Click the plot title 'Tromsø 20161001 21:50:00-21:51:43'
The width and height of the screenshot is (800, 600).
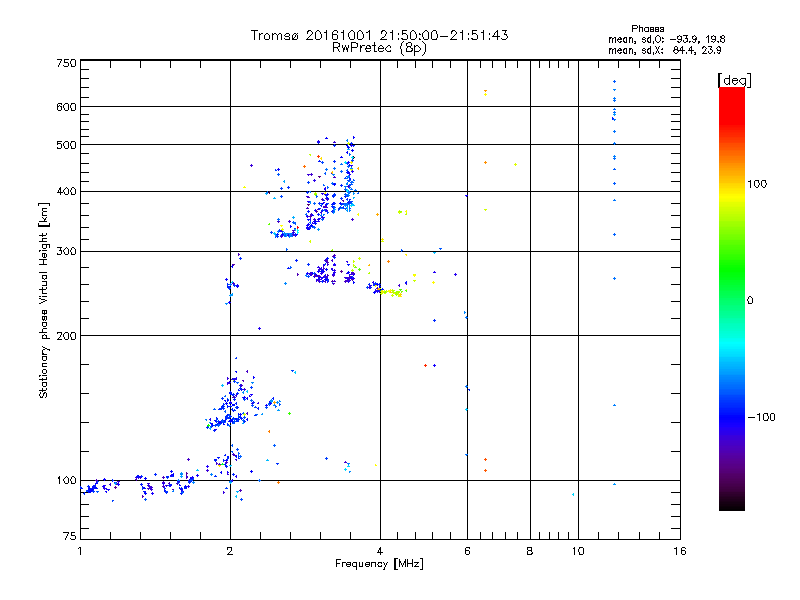379,35
